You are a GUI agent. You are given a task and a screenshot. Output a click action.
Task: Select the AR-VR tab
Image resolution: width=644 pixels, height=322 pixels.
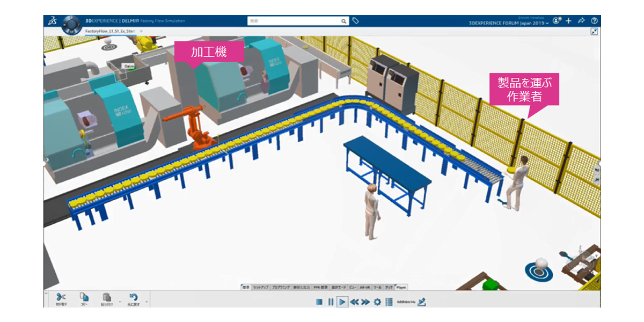point(365,287)
